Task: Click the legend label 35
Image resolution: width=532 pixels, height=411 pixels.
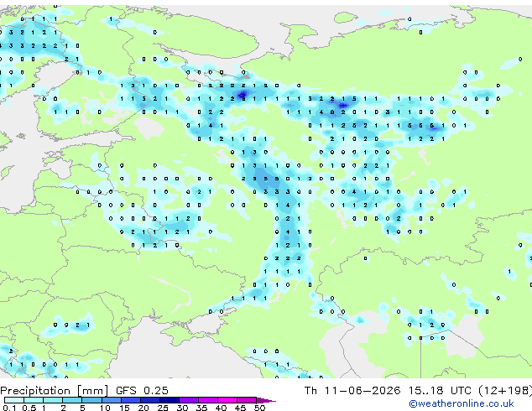Action: 201,408
